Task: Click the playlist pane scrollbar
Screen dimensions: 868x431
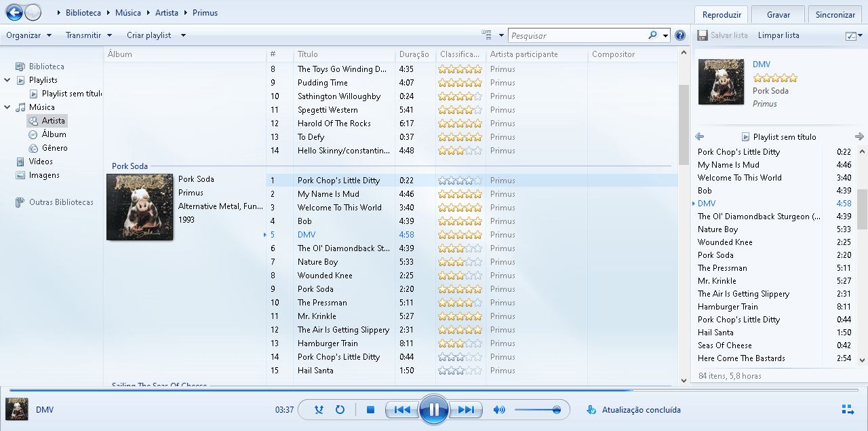Action: [863, 209]
